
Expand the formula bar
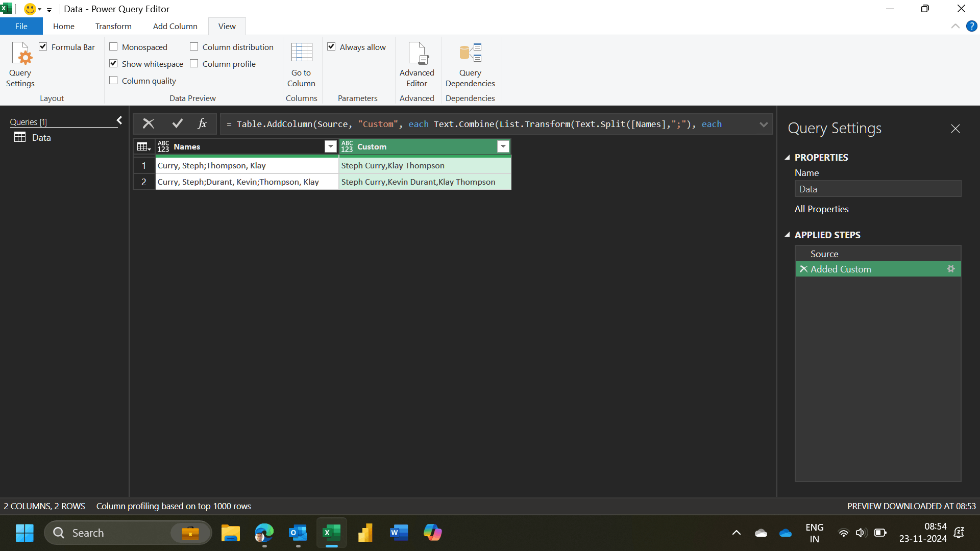click(x=764, y=124)
